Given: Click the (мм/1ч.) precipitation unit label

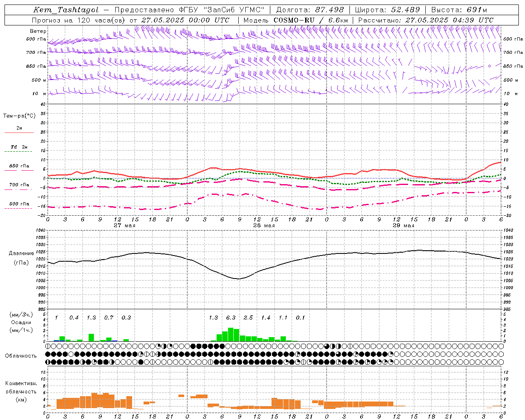Looking at the screenshot, I should click(21, 330).
